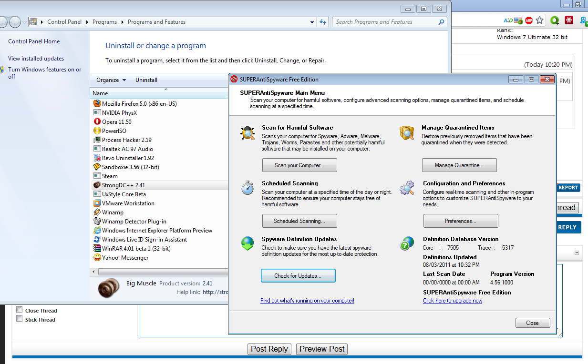This screenshot has width=588, height=364.
Task: Open Control Panel Home link
Action: 34,41
